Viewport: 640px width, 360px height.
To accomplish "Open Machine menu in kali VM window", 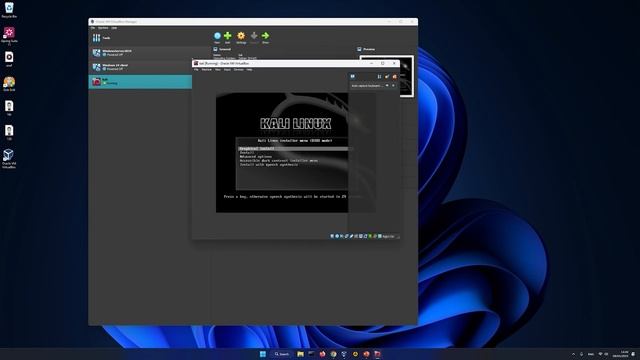I will tap(207, 70).
